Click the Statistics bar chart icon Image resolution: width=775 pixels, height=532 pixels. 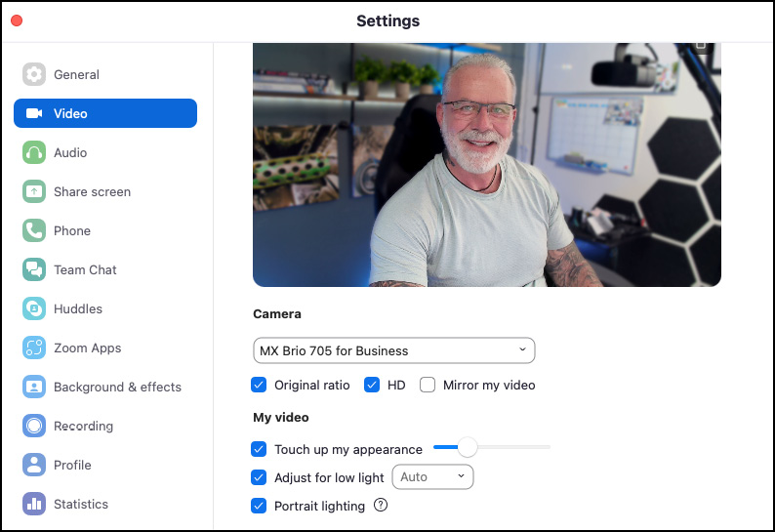34,504
